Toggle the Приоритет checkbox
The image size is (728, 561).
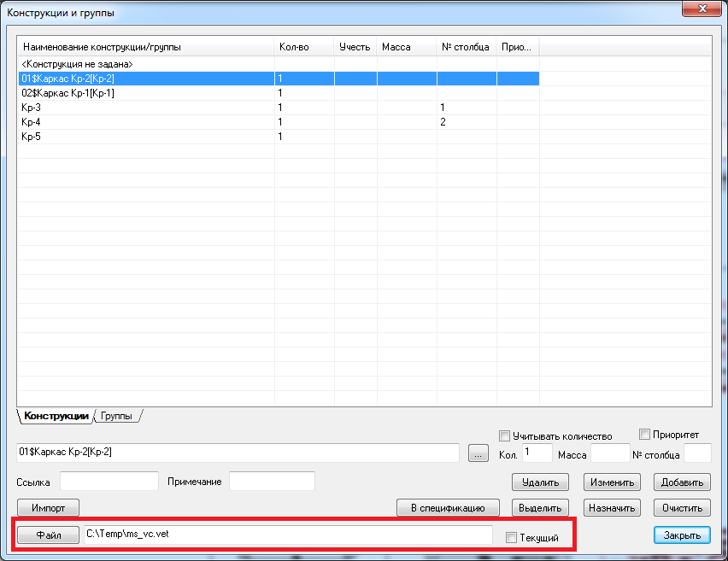pos(645,434)
